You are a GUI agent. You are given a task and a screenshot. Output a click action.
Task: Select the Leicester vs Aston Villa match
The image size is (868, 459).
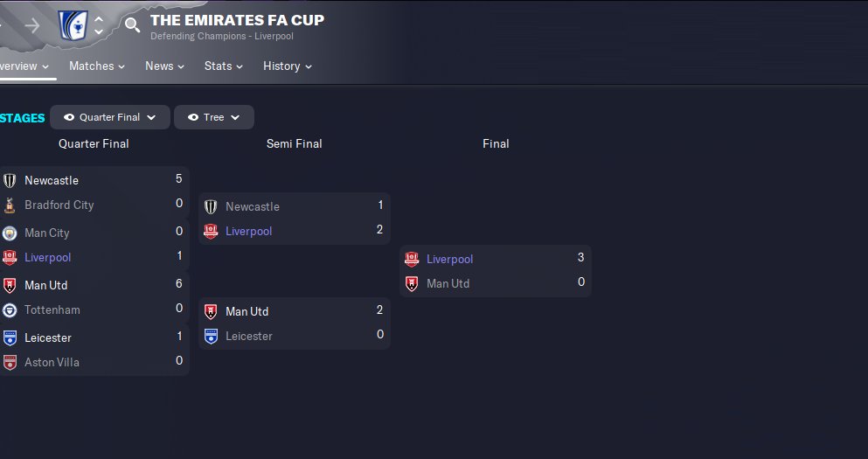point(94,350)
